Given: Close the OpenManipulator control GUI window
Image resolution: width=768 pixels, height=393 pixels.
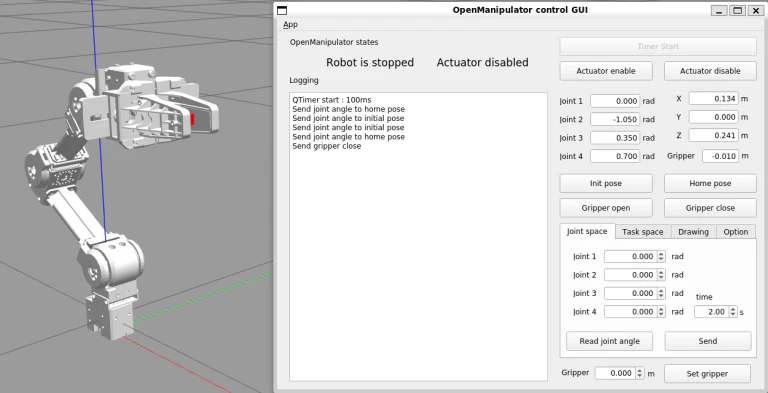Looking at the screenshot, I should 755,11.
